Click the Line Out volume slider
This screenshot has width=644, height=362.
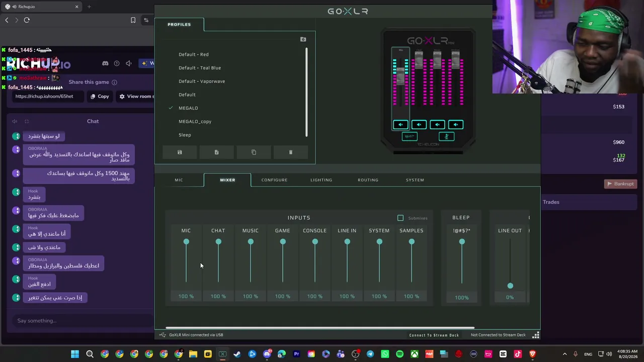510,262
